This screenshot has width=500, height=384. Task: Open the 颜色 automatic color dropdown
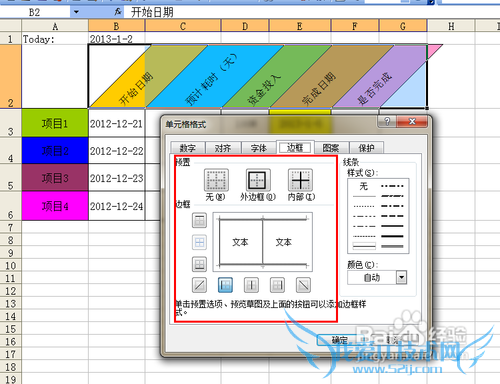coord(401,277)
